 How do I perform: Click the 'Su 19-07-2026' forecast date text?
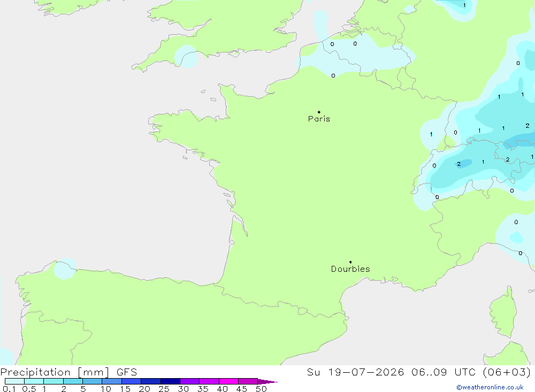click(x=355, y=372)
